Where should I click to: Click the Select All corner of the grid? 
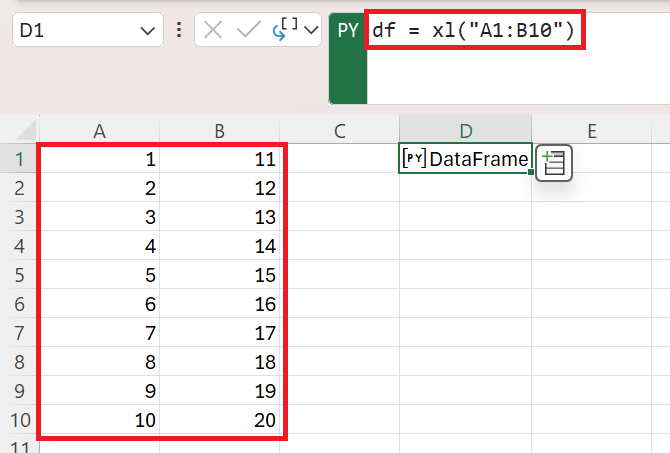[19, 130]
